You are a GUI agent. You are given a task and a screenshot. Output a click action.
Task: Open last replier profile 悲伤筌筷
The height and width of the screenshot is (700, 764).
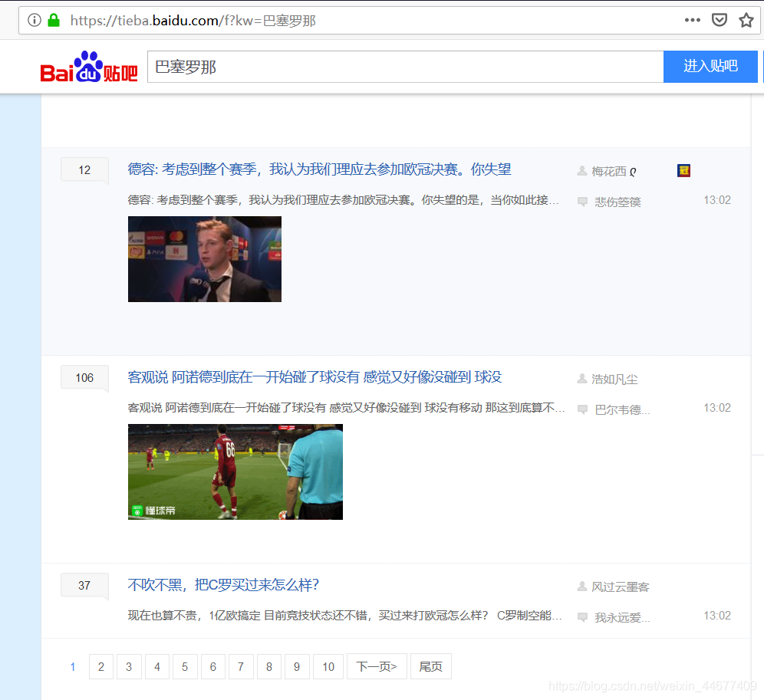[617, 202]
